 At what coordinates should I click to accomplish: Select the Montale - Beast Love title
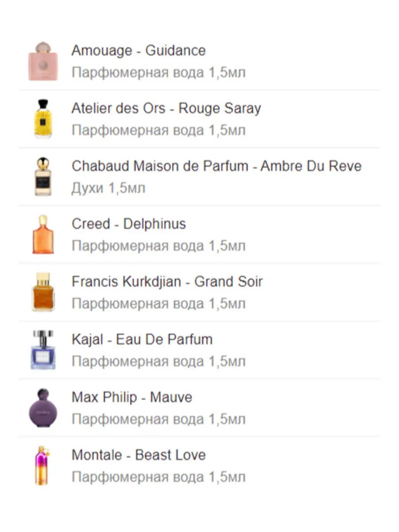click(138, 455)
